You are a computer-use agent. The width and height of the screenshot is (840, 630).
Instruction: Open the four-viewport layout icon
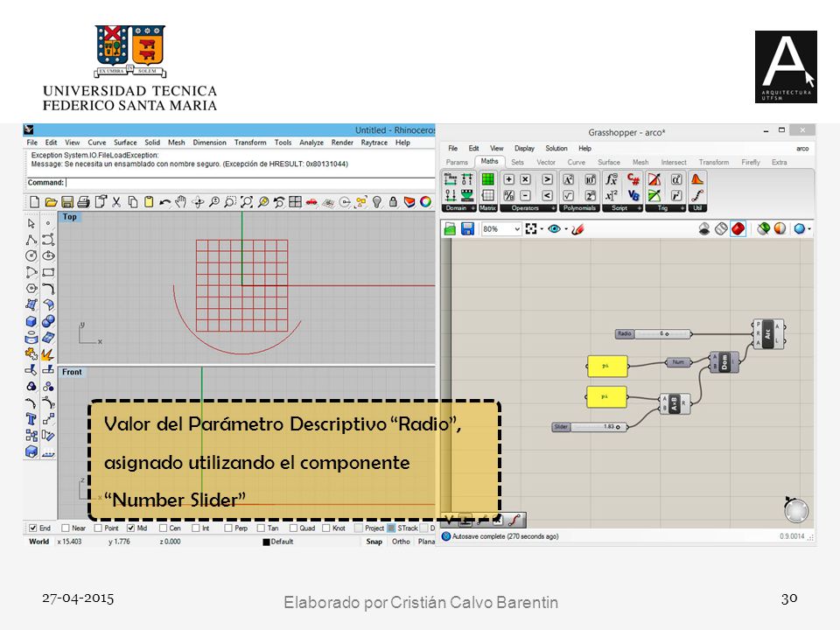pyautogui.click(x=295, y=202)
